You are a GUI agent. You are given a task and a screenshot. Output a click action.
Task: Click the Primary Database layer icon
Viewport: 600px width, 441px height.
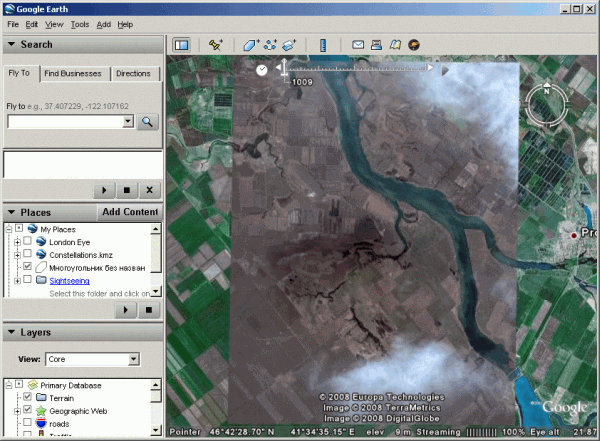(33, 385)
